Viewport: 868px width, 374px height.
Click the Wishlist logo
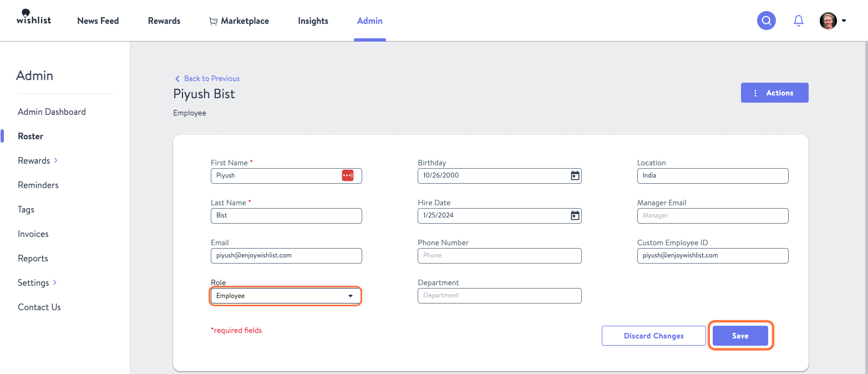point(34,17)
